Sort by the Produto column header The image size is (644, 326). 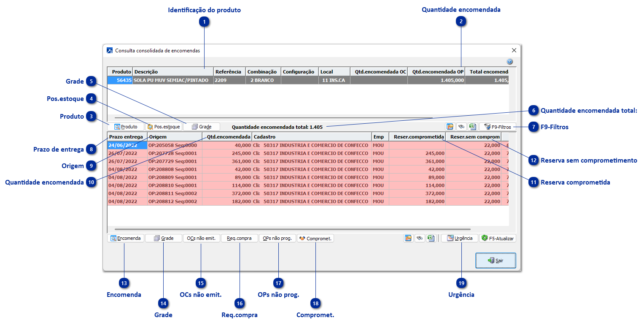click(120, 72)
